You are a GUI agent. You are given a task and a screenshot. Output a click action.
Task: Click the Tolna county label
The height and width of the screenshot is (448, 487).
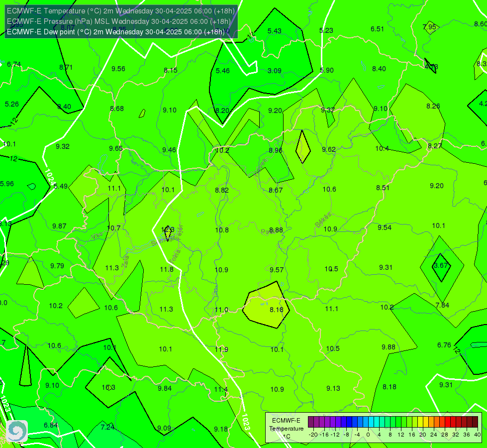pyautogui.click(x=175, y=256)
